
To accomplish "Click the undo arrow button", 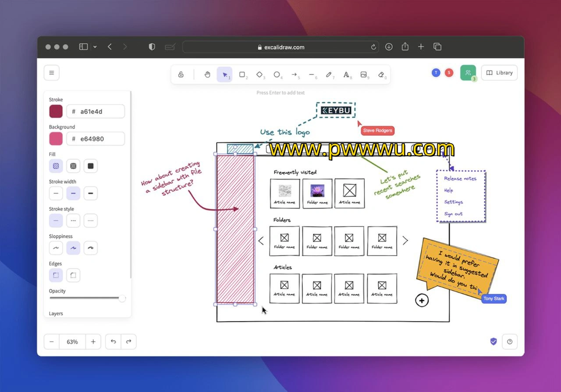I will [x=113, y=342].
